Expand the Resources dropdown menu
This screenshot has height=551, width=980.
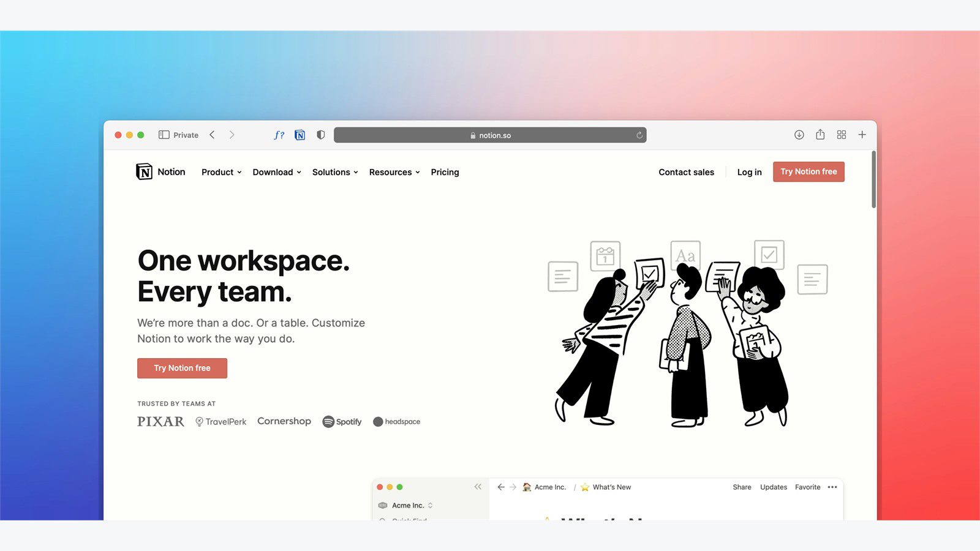394,172
